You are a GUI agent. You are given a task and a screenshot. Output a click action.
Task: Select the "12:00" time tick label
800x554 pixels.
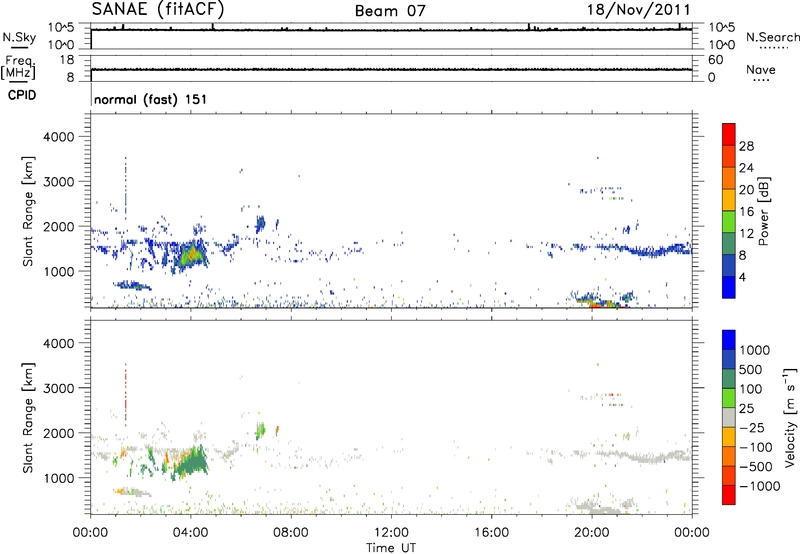(391, 533)
